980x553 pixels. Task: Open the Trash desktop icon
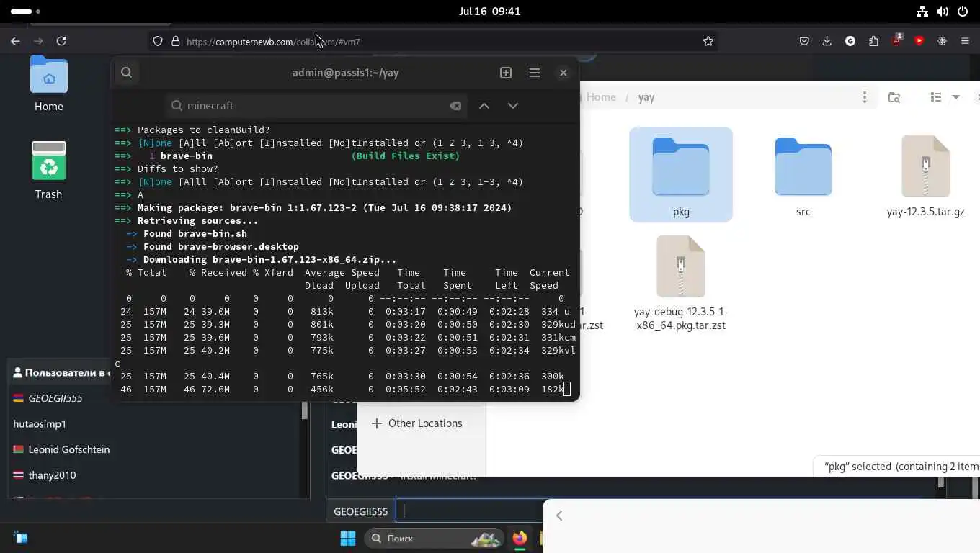pyautogui.click(x=49, y=170)
